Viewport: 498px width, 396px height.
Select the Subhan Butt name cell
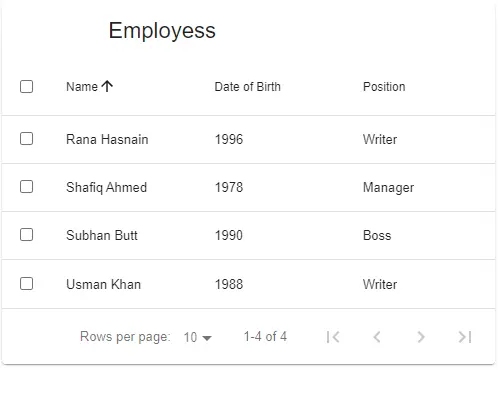click(x=102, y=235)
